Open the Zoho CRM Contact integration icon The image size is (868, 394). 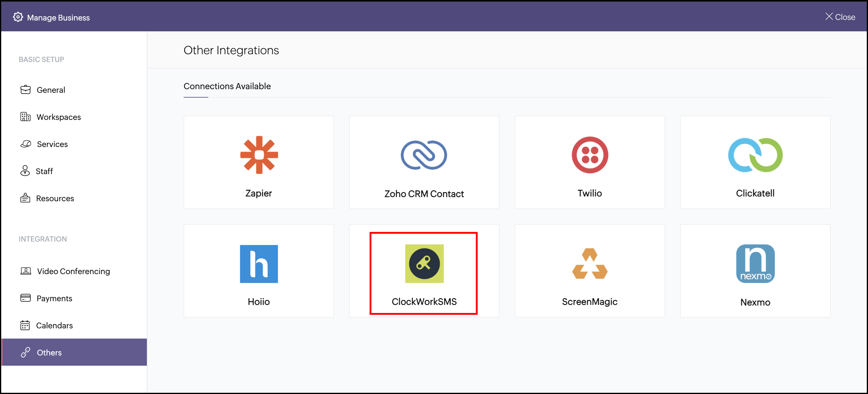(423, 155)
